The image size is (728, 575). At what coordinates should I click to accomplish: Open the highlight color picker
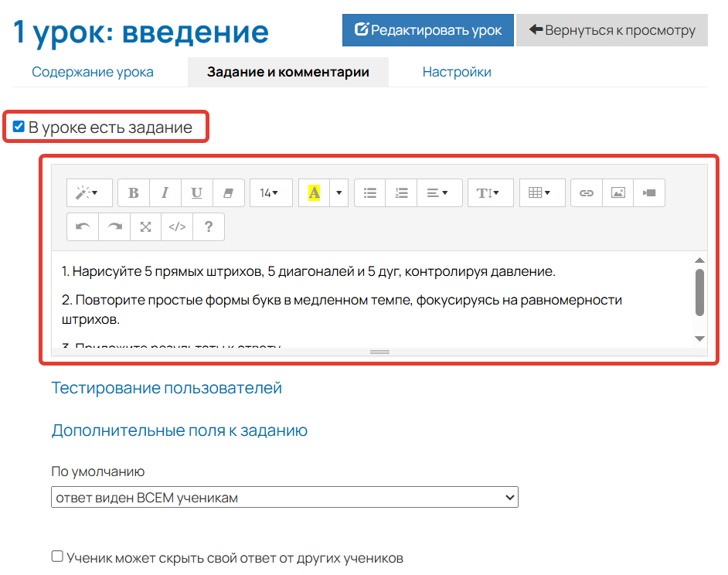338,192
